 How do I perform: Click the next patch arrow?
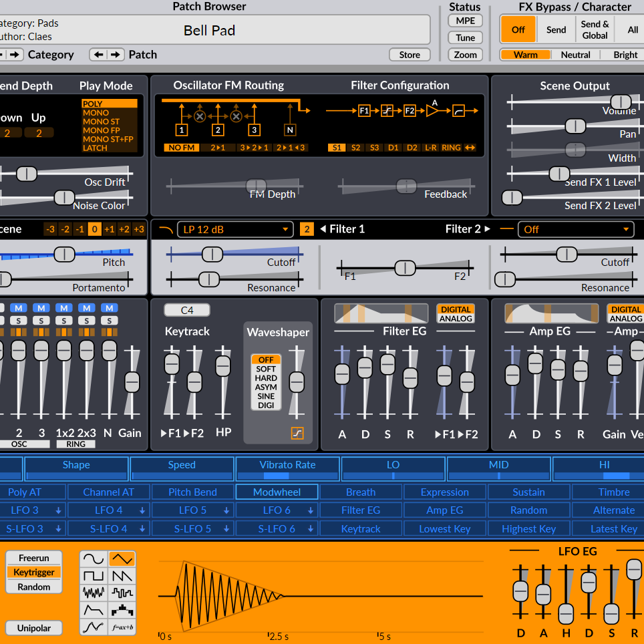[x=116, y=55]
